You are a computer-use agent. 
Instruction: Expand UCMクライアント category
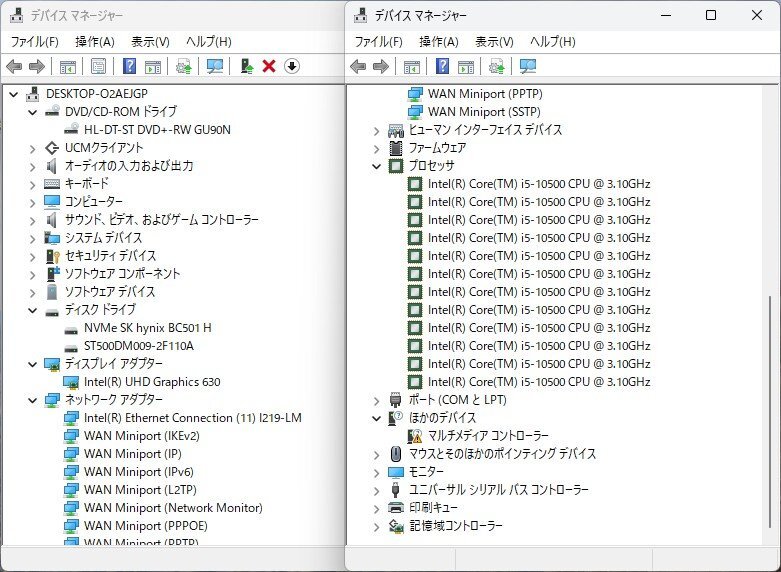point(33,148)
